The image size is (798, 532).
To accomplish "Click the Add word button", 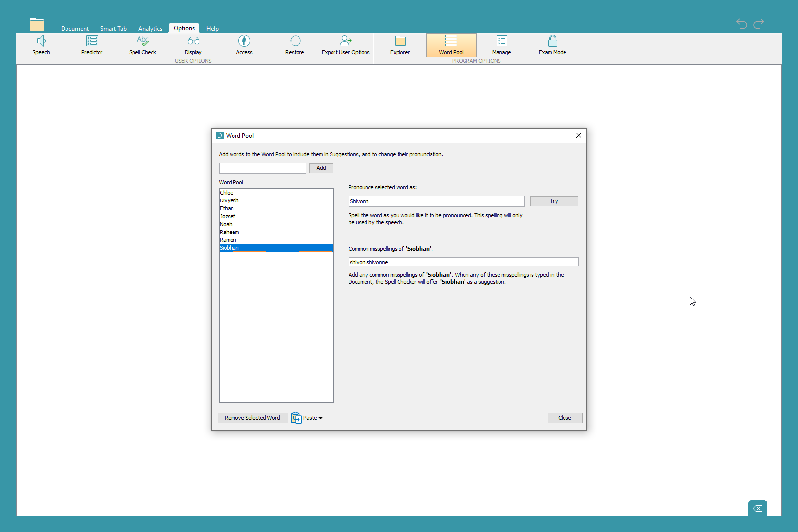I will click(x=321, y=168).
